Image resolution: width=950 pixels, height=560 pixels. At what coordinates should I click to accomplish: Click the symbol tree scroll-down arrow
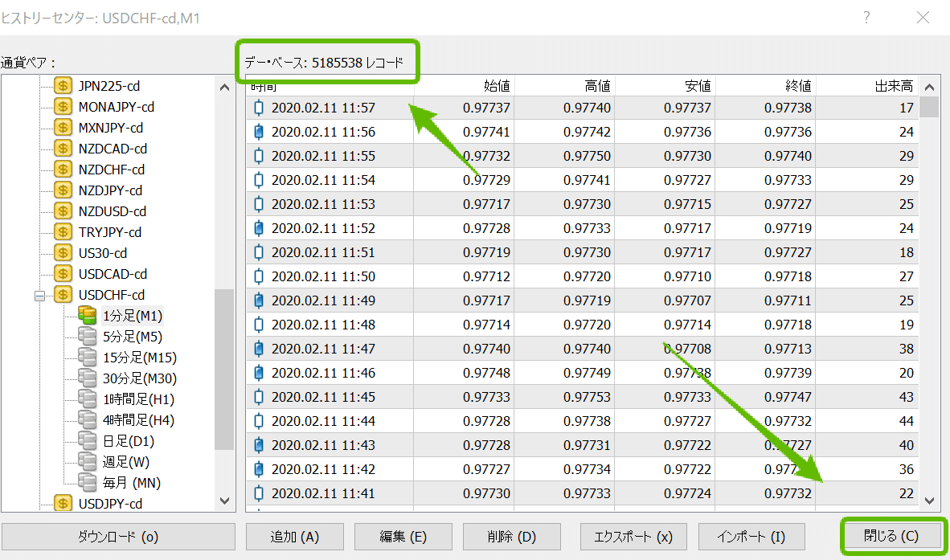(225, 501)
